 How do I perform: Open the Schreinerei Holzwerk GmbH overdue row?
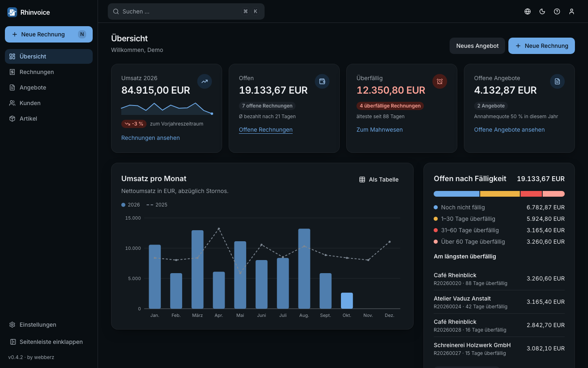click(499, 349)
